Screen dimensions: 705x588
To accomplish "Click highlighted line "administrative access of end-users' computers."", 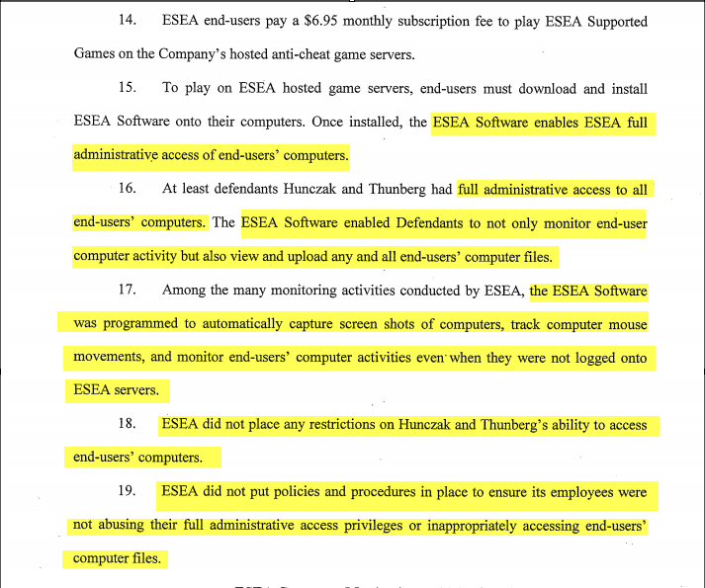I will [211, 155].
